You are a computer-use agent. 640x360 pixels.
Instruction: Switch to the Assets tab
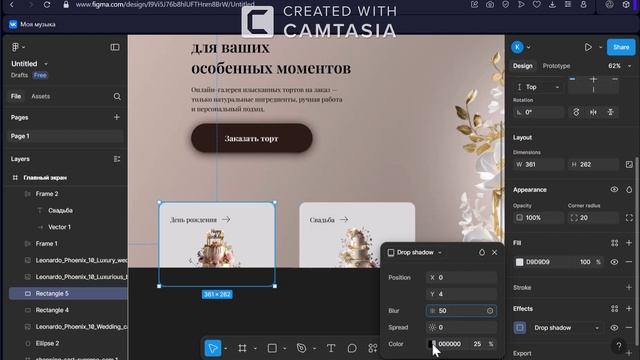click(40, 96)
